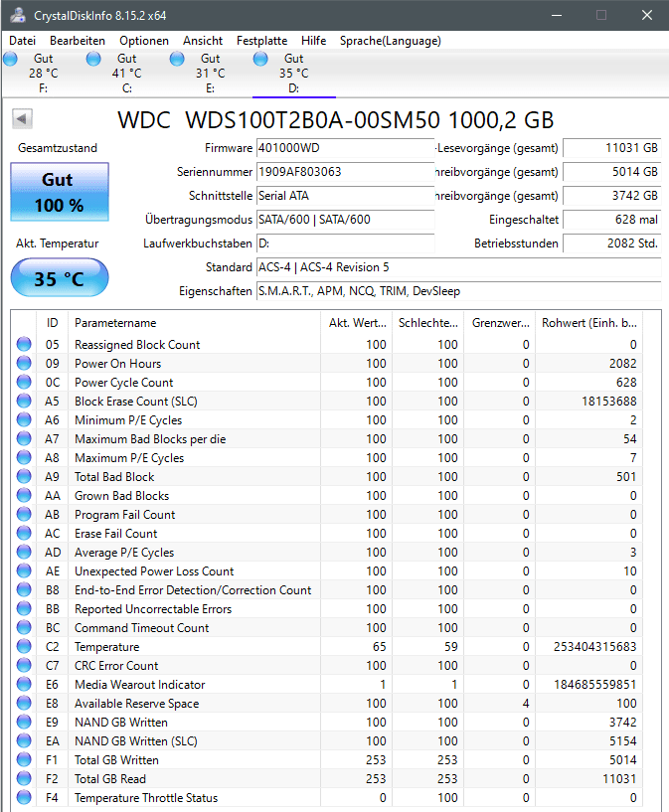This screenshot has width=669, height=812.
Task: Click the raw value 18153688
Action: coord(609,401)
